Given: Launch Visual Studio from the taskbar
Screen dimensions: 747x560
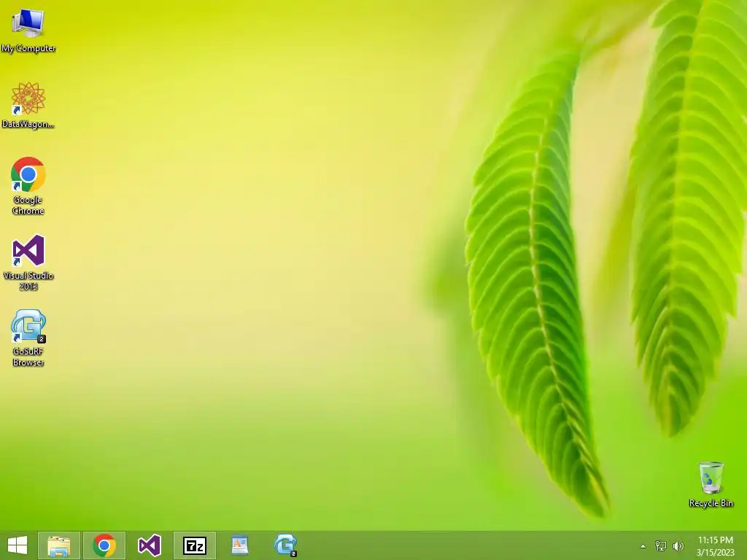Looking at the screenshot, I should [x=150, y=545].
